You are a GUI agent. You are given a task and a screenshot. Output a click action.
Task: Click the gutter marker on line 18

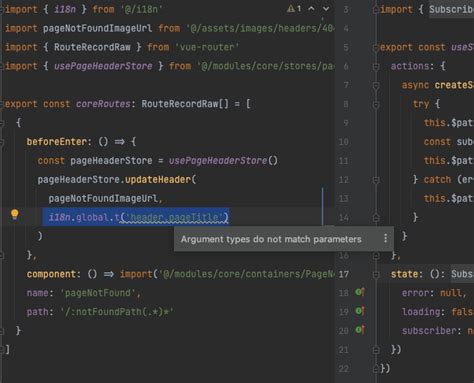360,292
